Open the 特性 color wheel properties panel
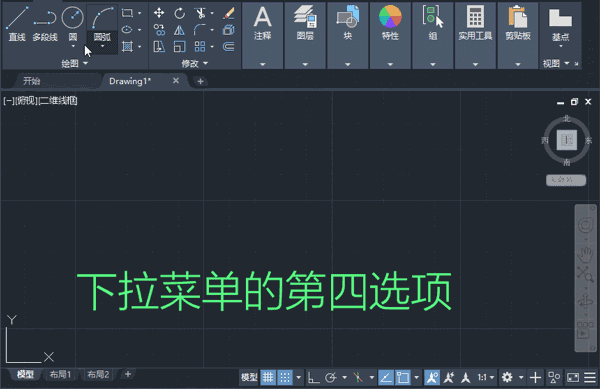Image resolution: width=600 pixels, height=389 pixels. [390, 35]
